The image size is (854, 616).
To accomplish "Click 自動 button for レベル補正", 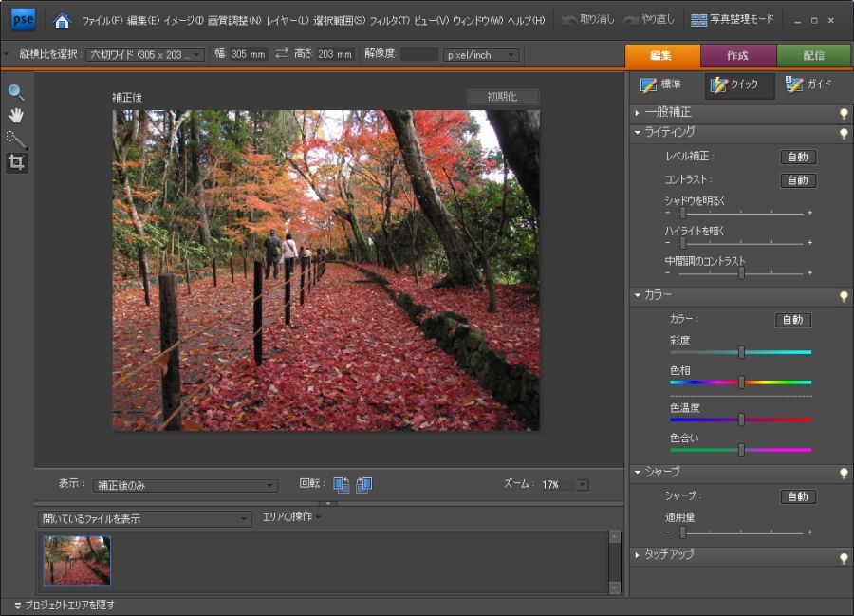I will tap(797, 157).
